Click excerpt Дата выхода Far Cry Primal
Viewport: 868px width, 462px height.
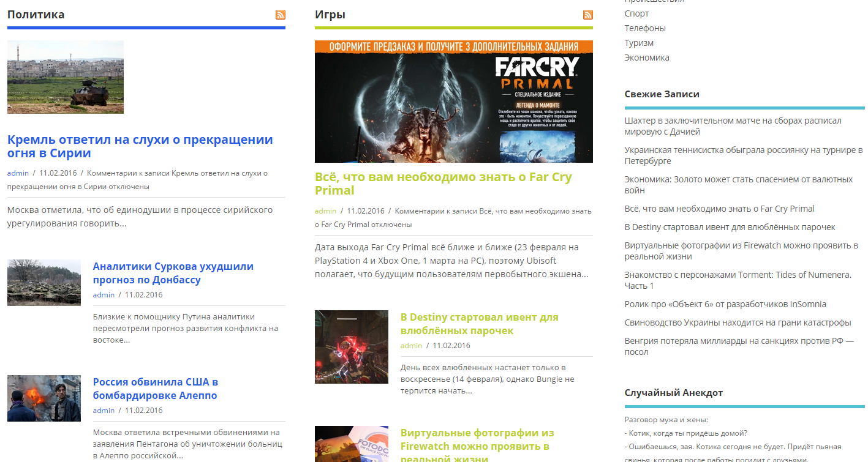[x=451, y=261]
